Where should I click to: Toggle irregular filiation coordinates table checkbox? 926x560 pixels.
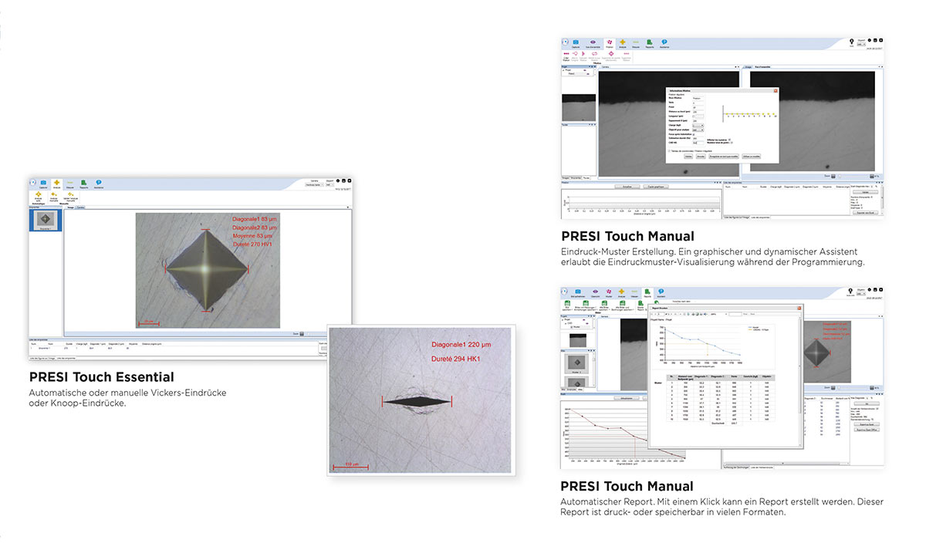click(669, 151)
